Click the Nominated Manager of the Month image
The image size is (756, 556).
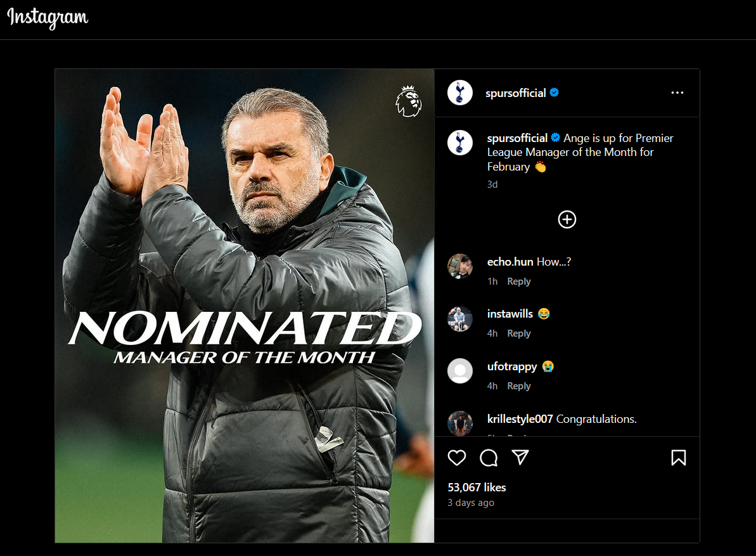coord(245,306)
